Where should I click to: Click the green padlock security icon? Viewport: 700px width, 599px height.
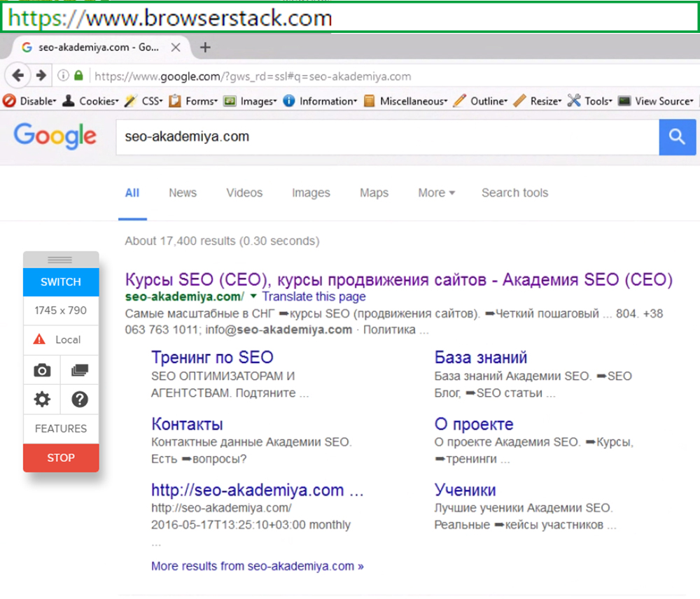(x=78, y=75)
